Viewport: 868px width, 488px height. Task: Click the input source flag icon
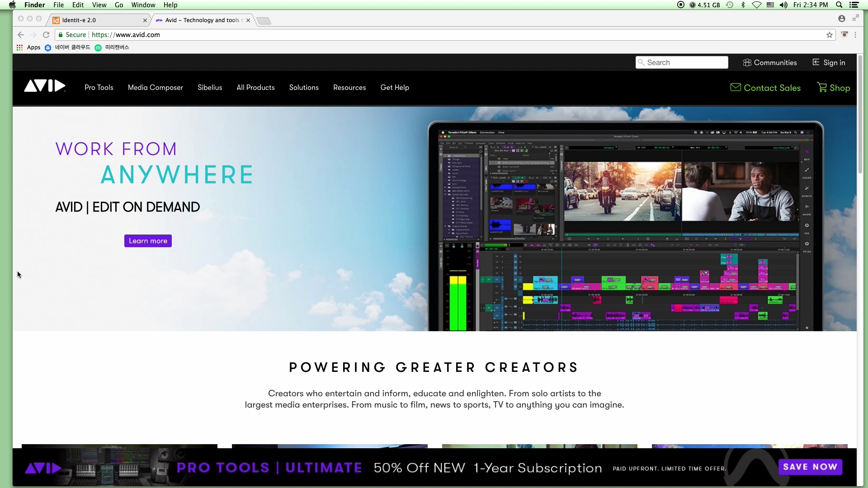click(x=770, y=5)
